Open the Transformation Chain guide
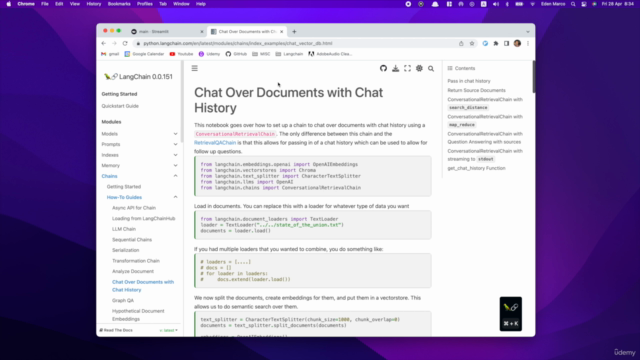640x360 pixels. 136,261
